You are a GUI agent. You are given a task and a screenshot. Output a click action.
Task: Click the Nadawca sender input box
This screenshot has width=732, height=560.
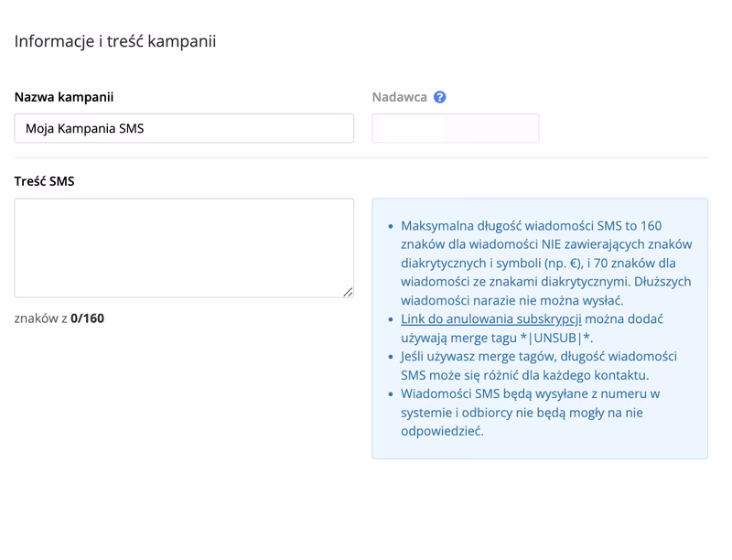pyautogui.click(x=455, y=128)
